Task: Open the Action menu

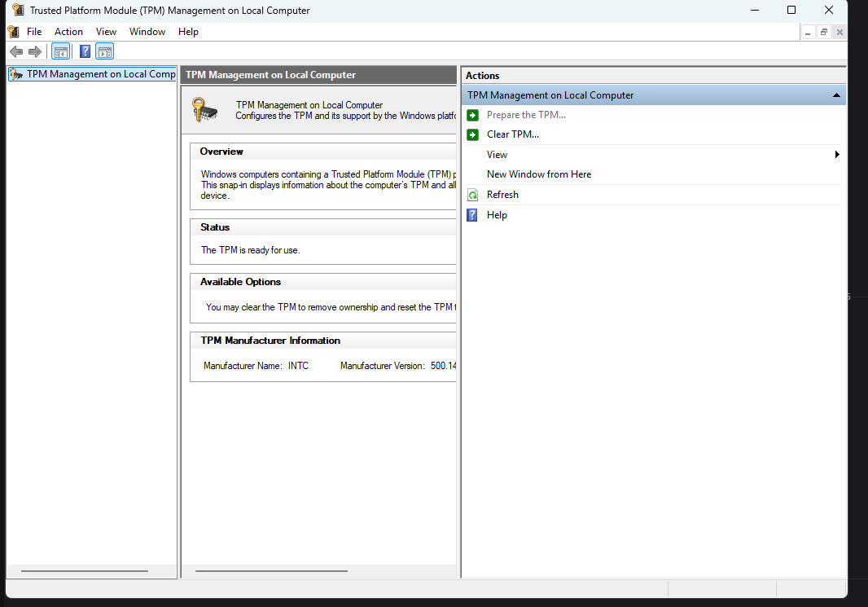Action: (68, 32)
